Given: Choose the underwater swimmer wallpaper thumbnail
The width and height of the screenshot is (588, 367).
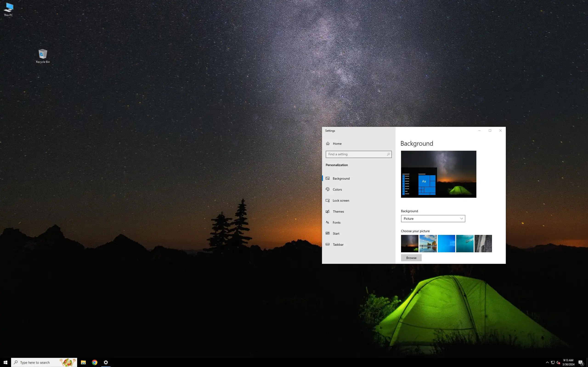Looking at the screenshot, I should (465, 243).
